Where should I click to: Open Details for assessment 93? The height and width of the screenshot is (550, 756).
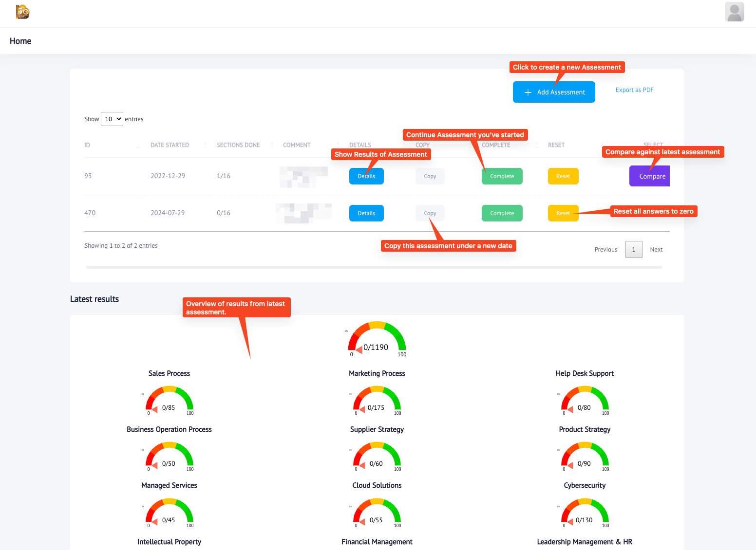366,176
